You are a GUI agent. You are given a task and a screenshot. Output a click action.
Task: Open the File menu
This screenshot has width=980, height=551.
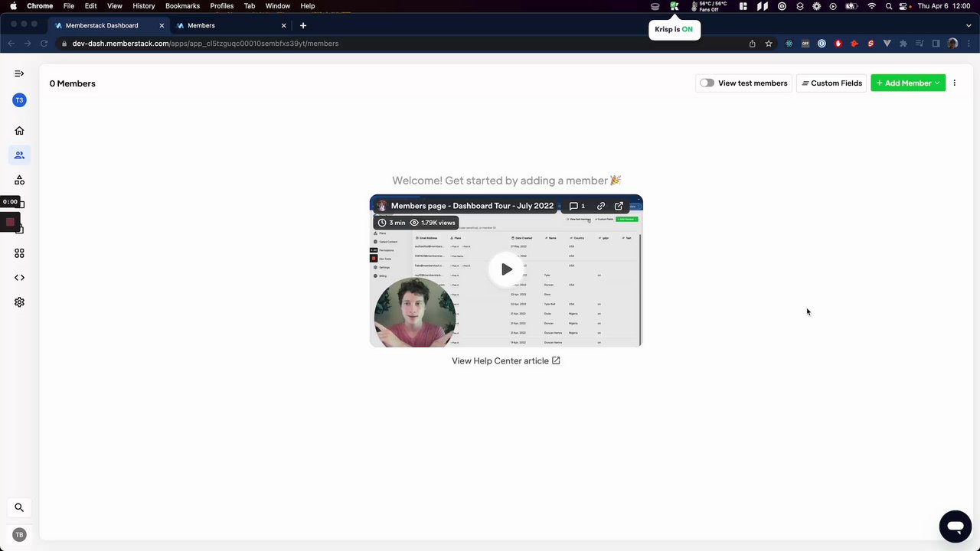click(x=69, y=5)
